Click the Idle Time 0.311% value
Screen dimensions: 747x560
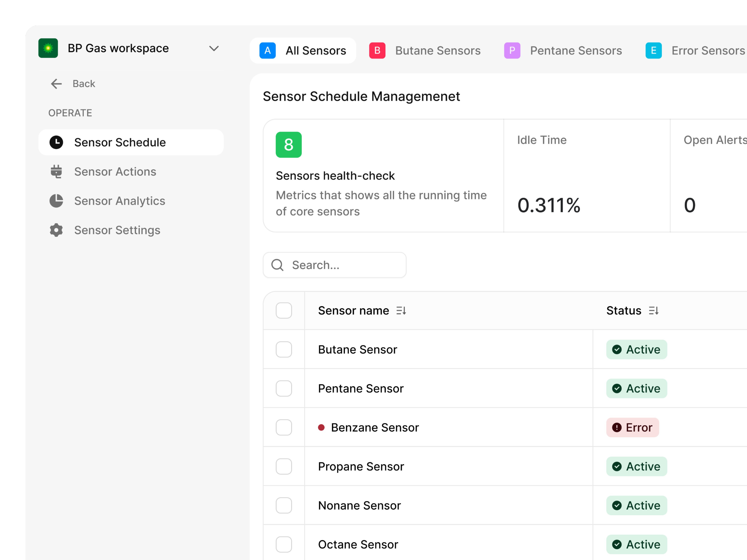pyautogui.click(x=549, y=205)
